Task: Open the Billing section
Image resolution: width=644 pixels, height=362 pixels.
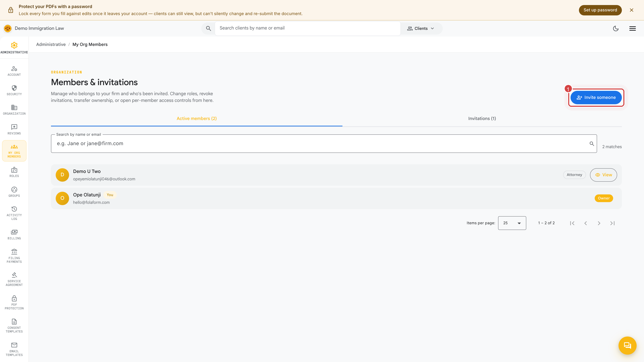Action: point(14,235)
